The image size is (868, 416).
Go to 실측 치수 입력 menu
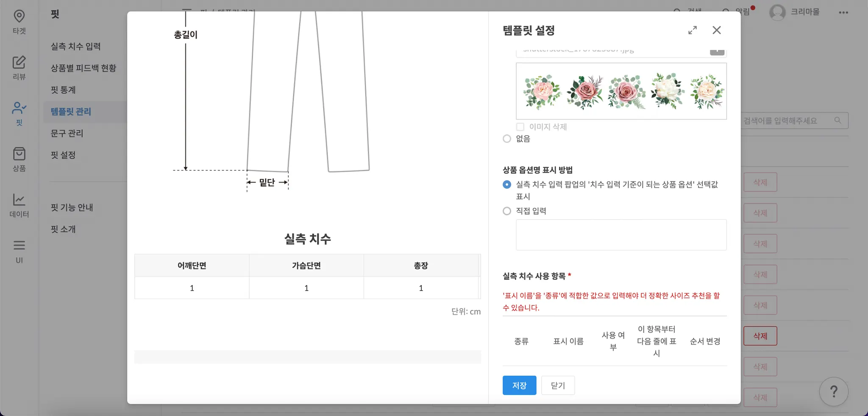click(x=76, y=46)
